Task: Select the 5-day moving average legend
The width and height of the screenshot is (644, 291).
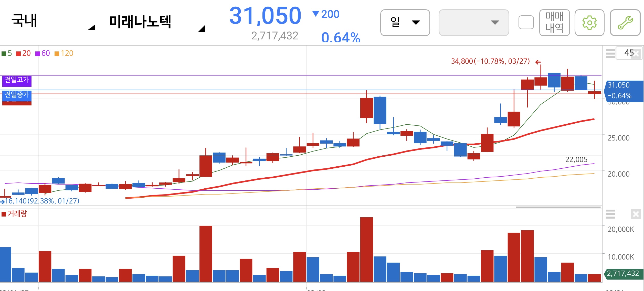Action: (7, 53)
